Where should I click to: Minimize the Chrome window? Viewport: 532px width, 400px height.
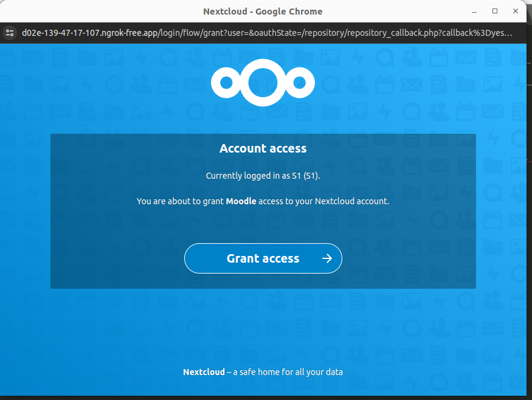474,12
